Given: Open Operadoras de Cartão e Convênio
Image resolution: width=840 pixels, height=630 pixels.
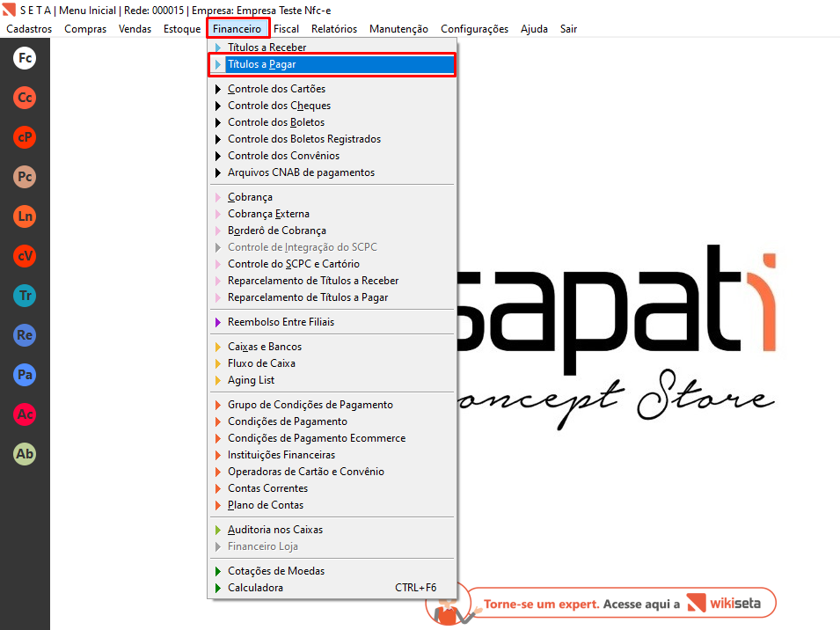Looking at the screenshot, I should tap(332, 472).
